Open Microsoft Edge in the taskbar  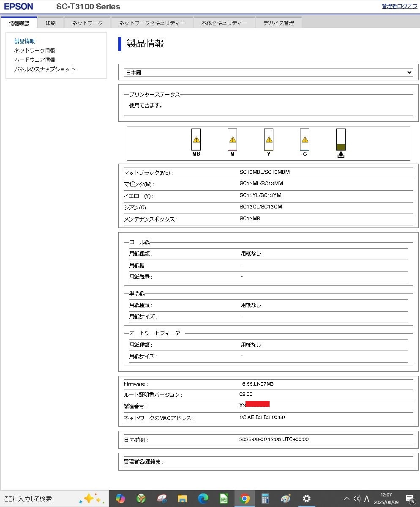[203, 499]
